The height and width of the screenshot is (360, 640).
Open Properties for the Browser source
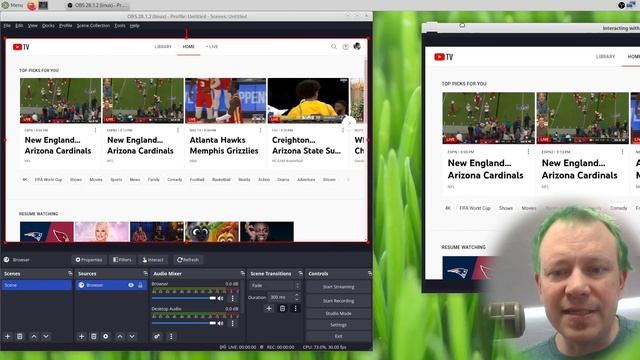(x=89, y=260)
